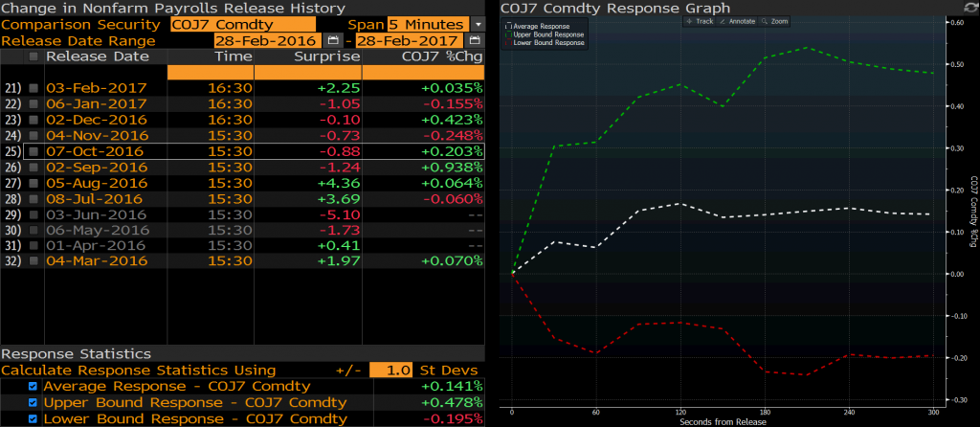Toggle the Upper Bound Response checkbox
Image resolution: width=980 pixels, height=427 pixels.
click(33, 403)
